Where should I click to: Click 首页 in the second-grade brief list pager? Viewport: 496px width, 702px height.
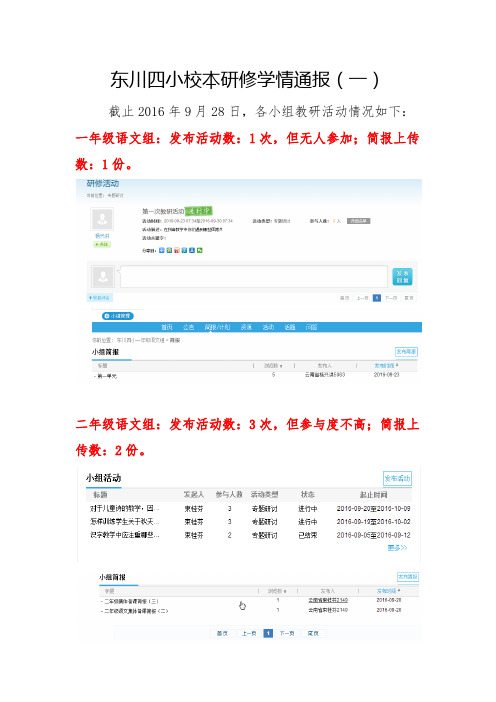pos(222,634)
